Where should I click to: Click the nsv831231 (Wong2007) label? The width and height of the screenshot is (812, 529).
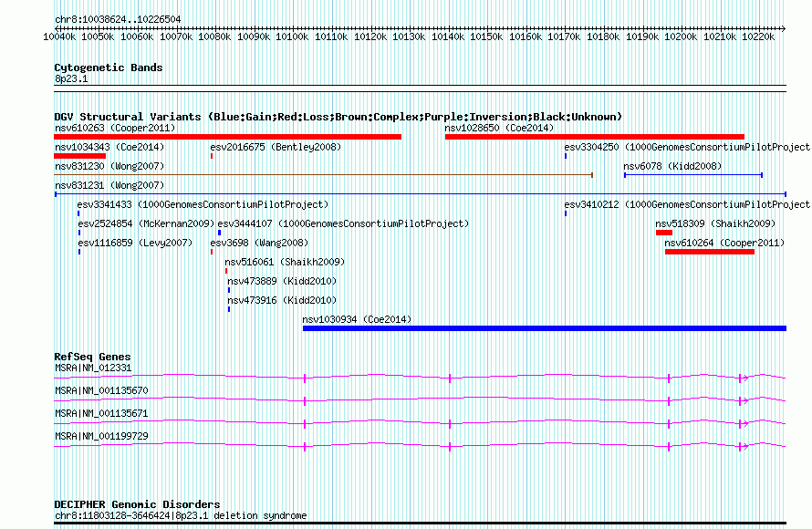click(x=109, y=185)
